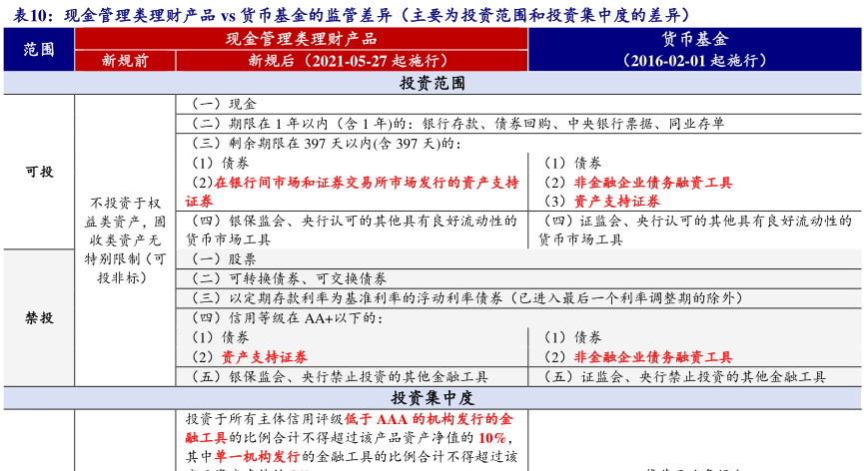Click the red 10% figure
This screenshot has width=868, height=471.
tap(491, 438)
